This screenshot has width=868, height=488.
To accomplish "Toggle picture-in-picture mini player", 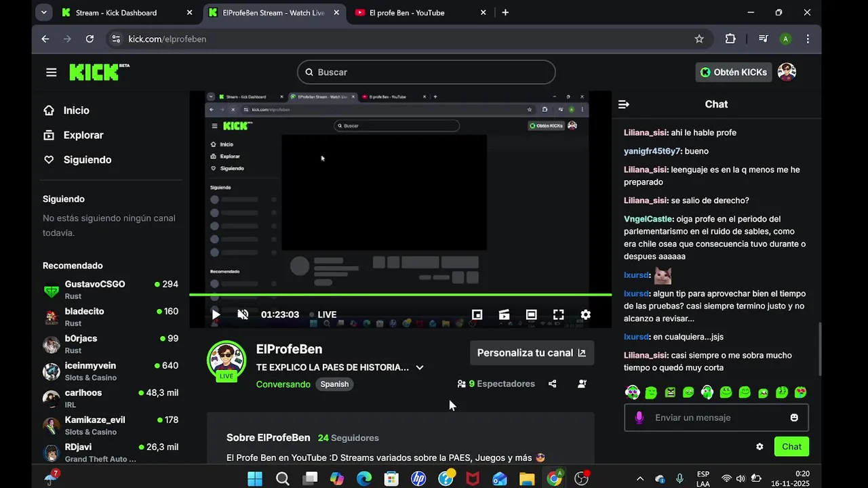I will tap(477, 314).
